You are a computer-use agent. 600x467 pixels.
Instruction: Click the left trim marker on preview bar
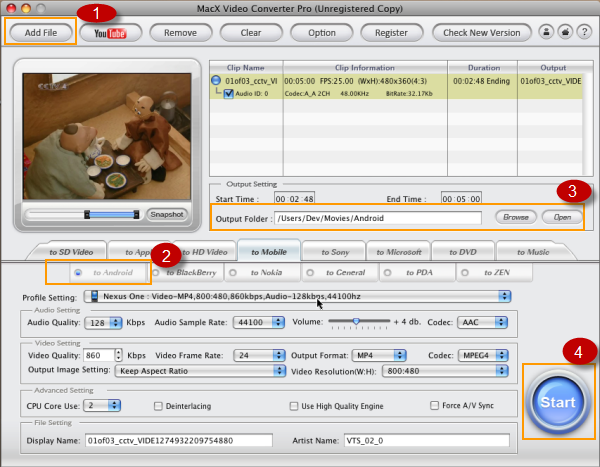tap(87, 214)
